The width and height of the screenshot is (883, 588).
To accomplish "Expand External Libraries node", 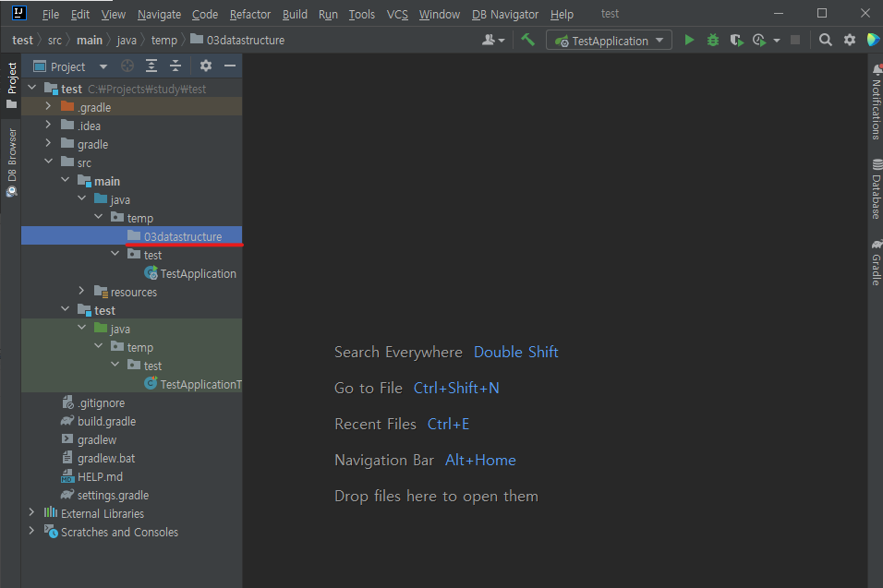I will (32, 512).
